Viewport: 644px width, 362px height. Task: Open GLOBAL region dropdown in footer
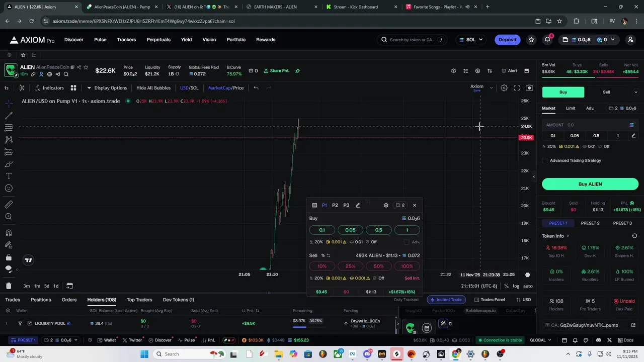tap(540, 340)
